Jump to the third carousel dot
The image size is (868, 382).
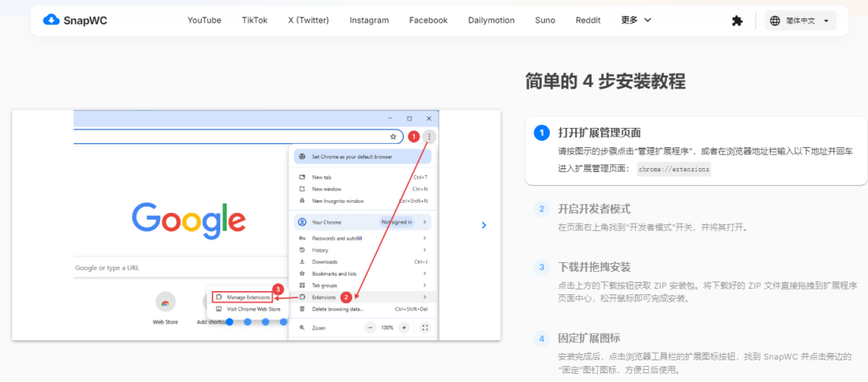tap(266, 322)
